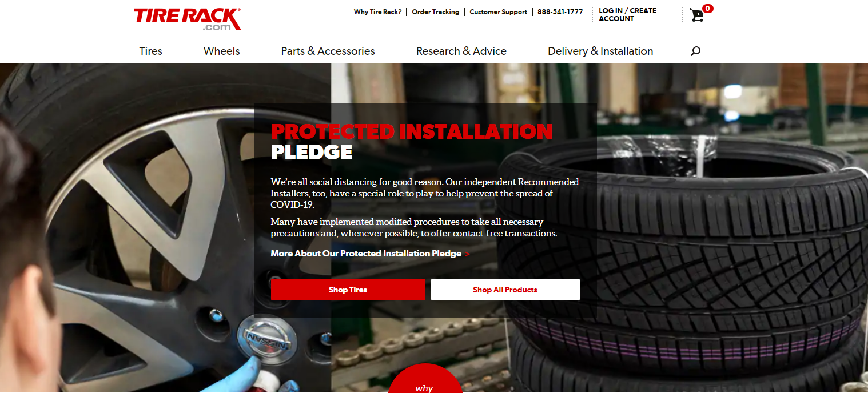This screenshot has height=393, width=868.
Task: Open the Tires menu
Action: (x=151, y=51)
